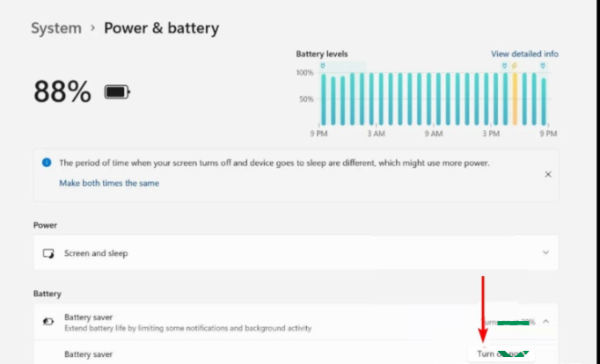Click the rightmost plug icon above the chart

(543, 65)
